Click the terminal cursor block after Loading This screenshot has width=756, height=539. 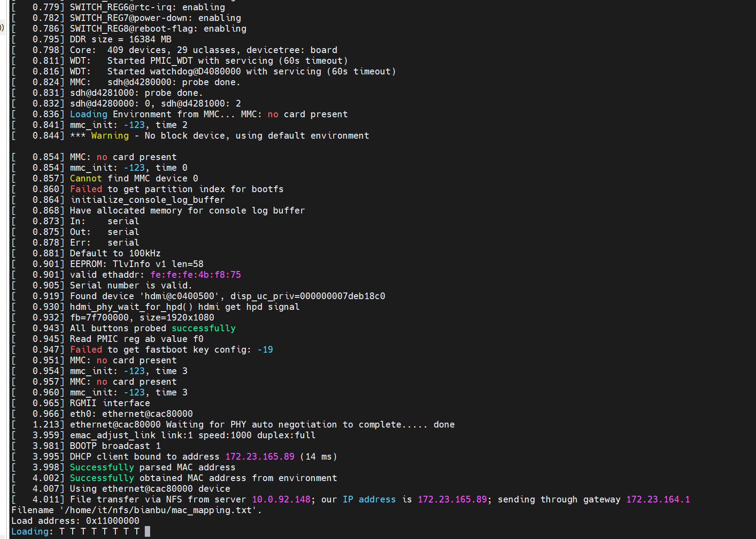coord(147,531)
